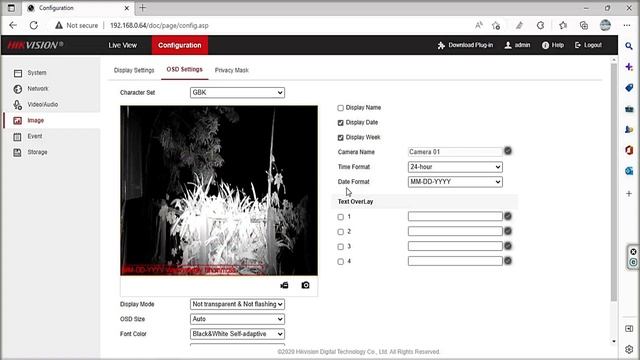This screenshot has height=360, width=640.
Task: Click the Text Overlay 1 input field
Action: coord(455,216)
